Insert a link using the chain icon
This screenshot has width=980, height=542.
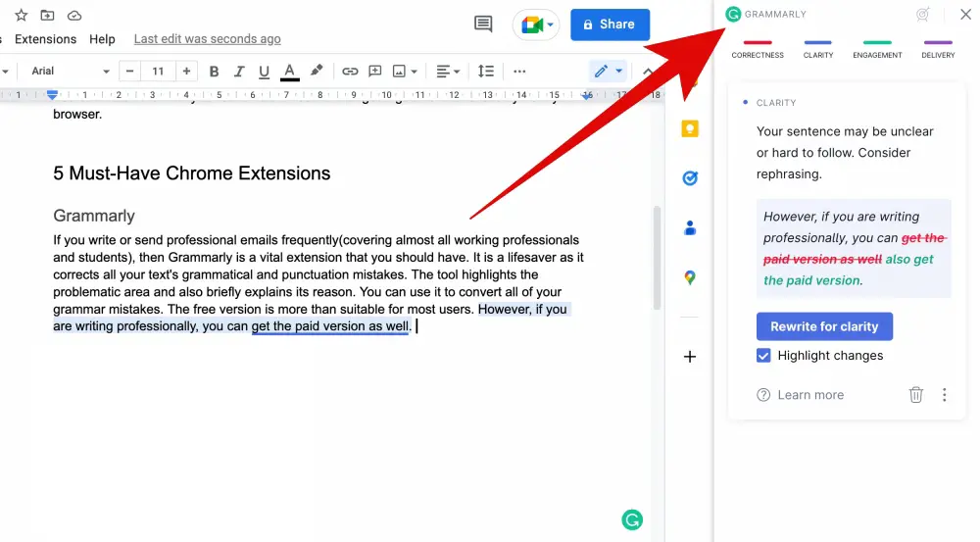(x=350, y=72)
